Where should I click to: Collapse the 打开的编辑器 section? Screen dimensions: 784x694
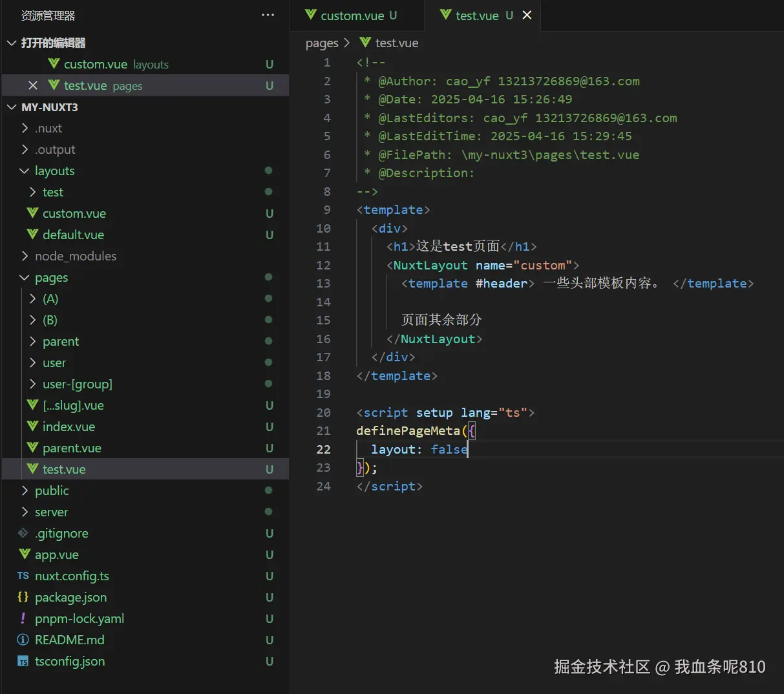pyautogui.click(x=12, y=43)
